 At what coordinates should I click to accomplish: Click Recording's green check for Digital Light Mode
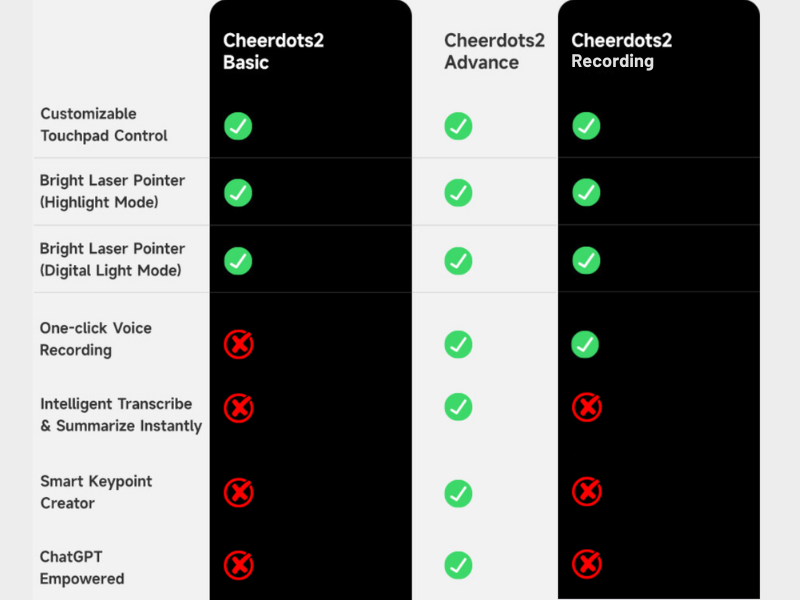tap(586, 261)
